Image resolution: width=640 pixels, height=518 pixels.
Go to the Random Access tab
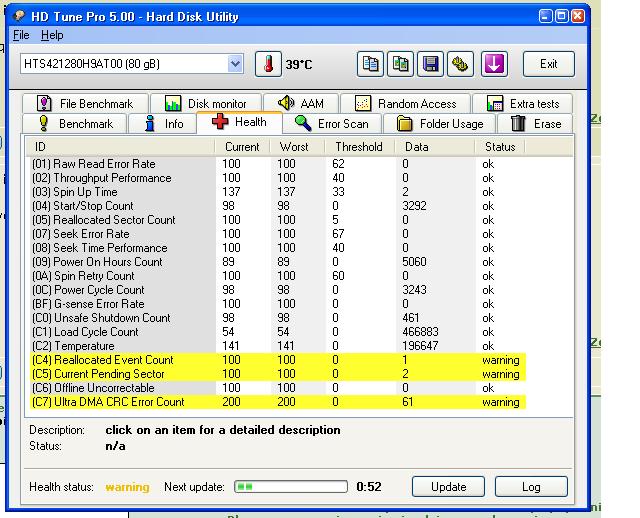click(405, 104)
